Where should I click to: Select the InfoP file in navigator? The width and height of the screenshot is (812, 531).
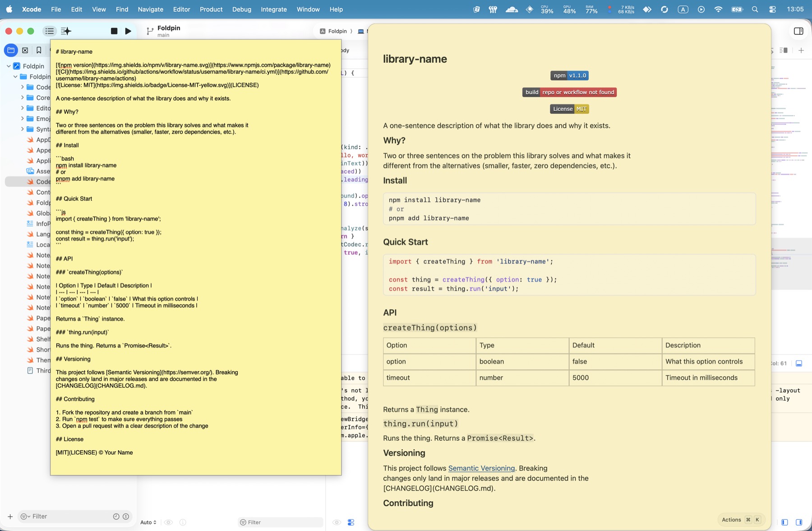click(x=38, y=224)
